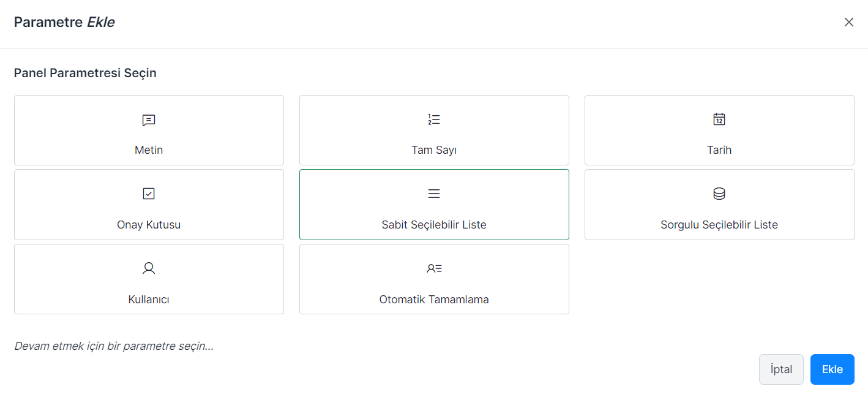
Task: Click the Kullanıcı person icon
Action: 149,268
